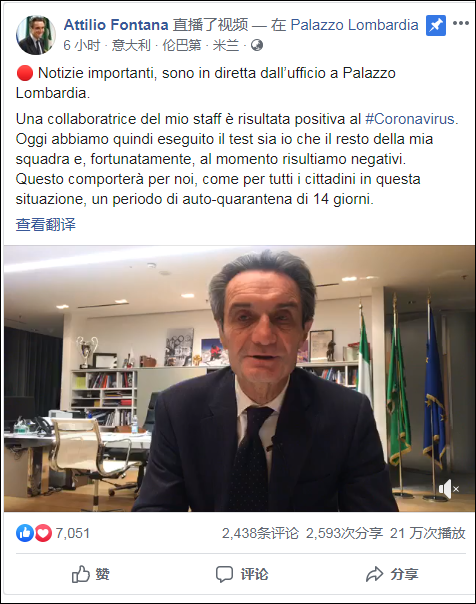View the 2,593次分享 shares list
Viewport: 476px width, 604px height.
(344, 533)
